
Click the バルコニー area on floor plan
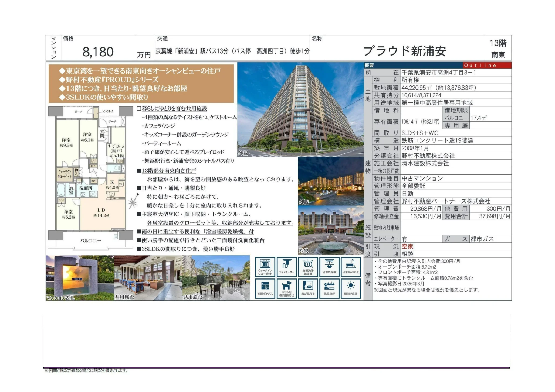[91, 241]
